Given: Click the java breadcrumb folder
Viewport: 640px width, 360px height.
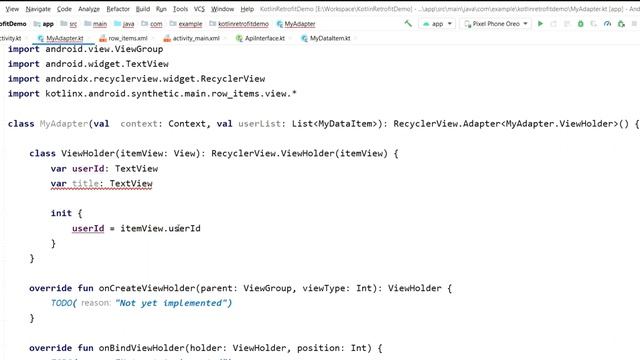Looking at the screenshot, I should (124, 24).
